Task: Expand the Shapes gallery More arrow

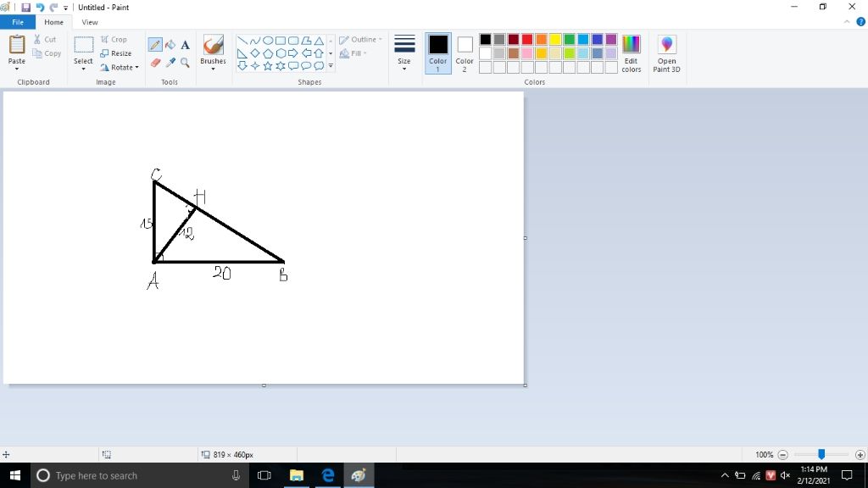Action: click(331, 66)
